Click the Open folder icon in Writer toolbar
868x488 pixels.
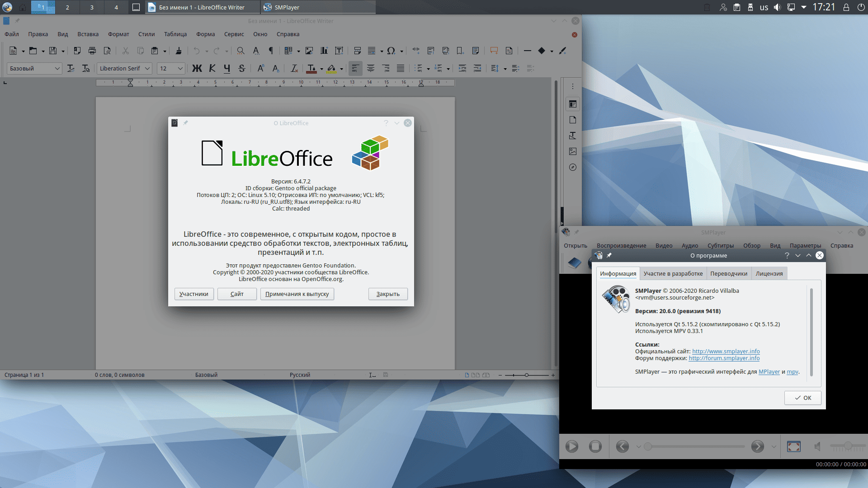coord(33,51)
